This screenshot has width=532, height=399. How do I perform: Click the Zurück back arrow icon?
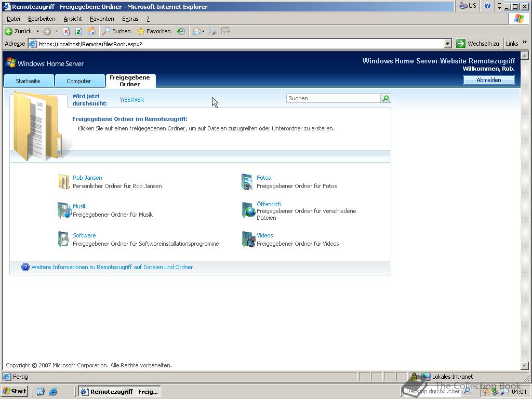pos(9,31)
